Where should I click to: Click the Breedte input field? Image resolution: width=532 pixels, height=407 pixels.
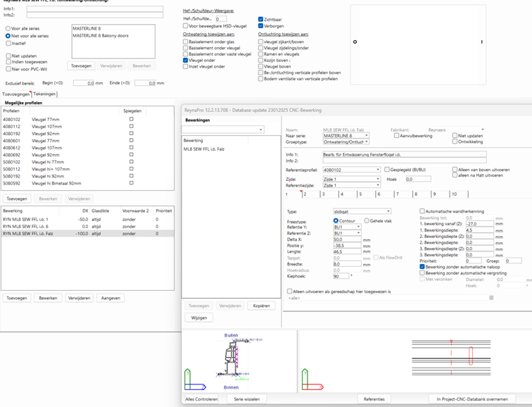347,264
